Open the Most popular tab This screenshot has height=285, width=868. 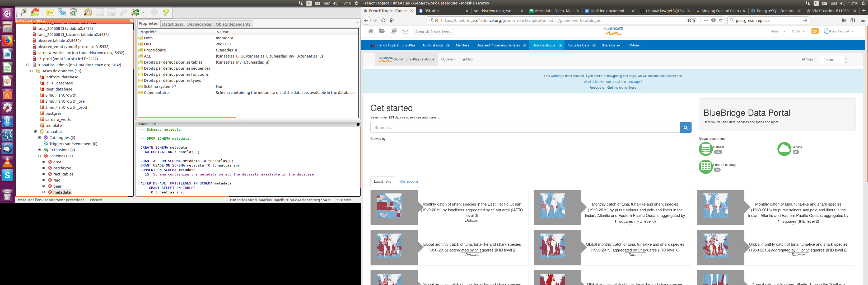(x=408, y=181)
